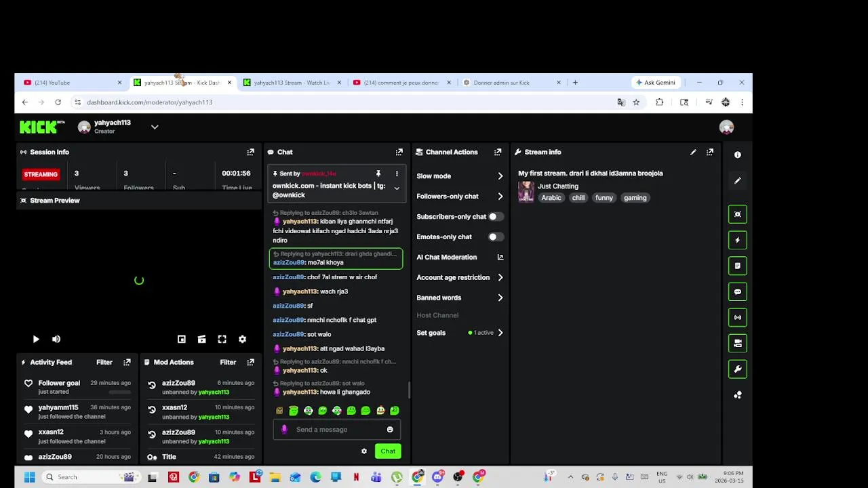The height and width of the screenshot is (488, 868).
Task: Open chat settings gear
Action: point(364,451)
